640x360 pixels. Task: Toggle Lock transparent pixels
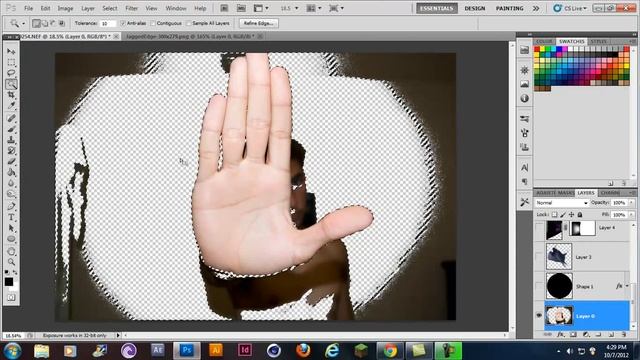point(554,214)
